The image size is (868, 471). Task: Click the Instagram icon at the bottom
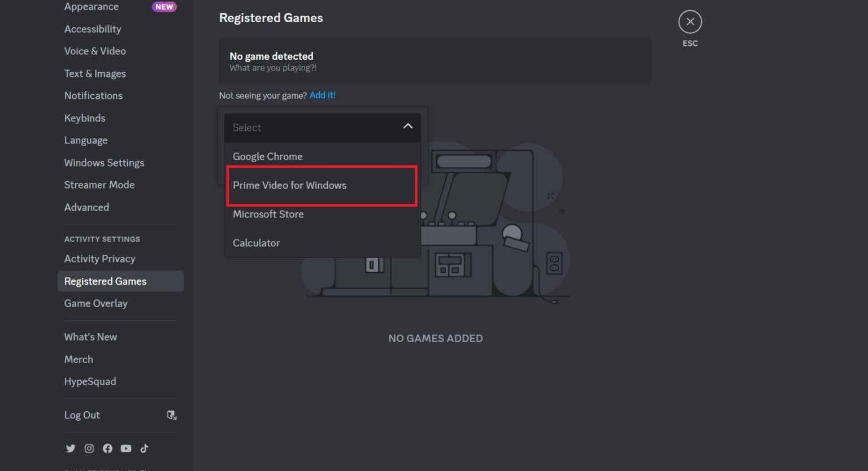[89, 448]
